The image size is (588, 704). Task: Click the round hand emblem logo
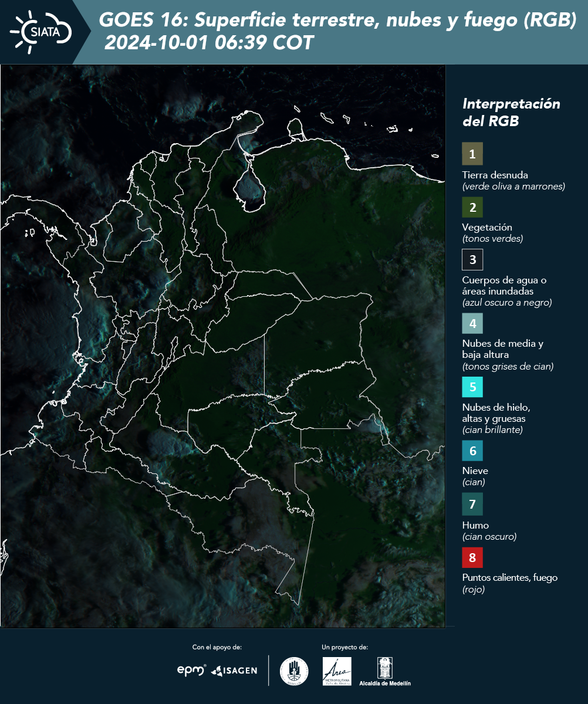point(294,671)
